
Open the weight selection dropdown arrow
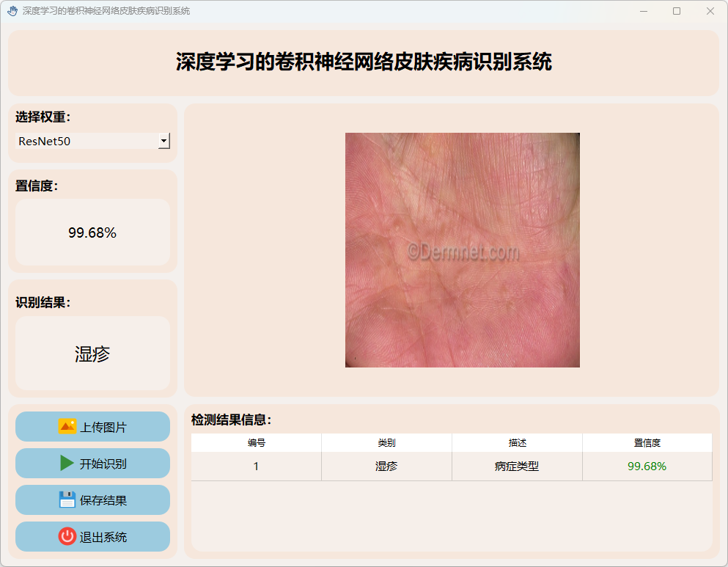[x=164, y=141]
